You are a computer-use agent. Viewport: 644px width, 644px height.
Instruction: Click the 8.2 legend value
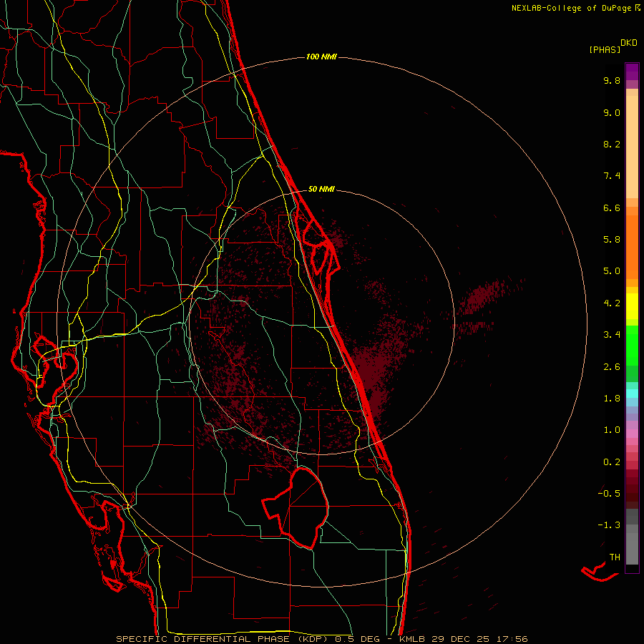[612, 144]
